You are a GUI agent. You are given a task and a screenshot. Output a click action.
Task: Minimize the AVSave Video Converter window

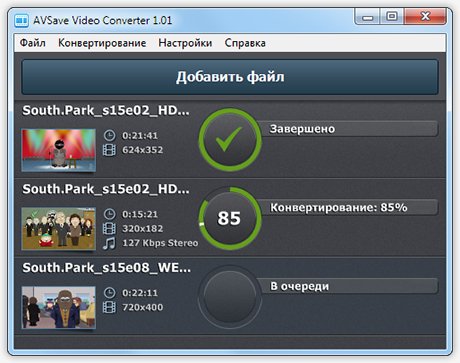coord(368,17)
